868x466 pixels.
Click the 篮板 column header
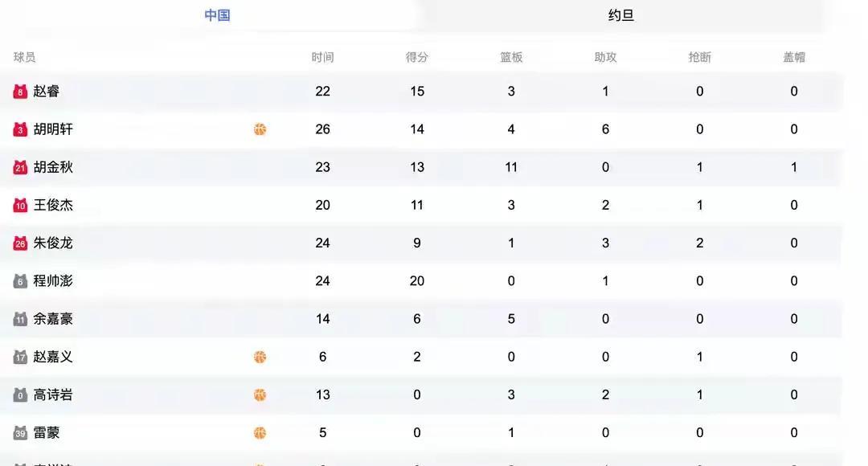[x=511, y=57]
